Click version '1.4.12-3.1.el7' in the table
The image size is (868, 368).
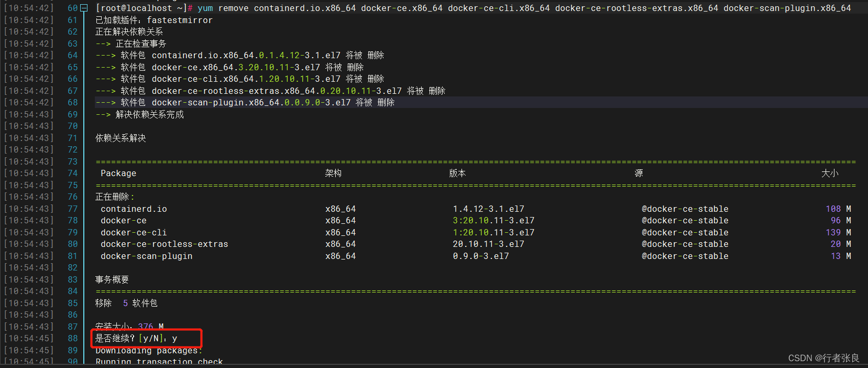[x=489, y=209]
